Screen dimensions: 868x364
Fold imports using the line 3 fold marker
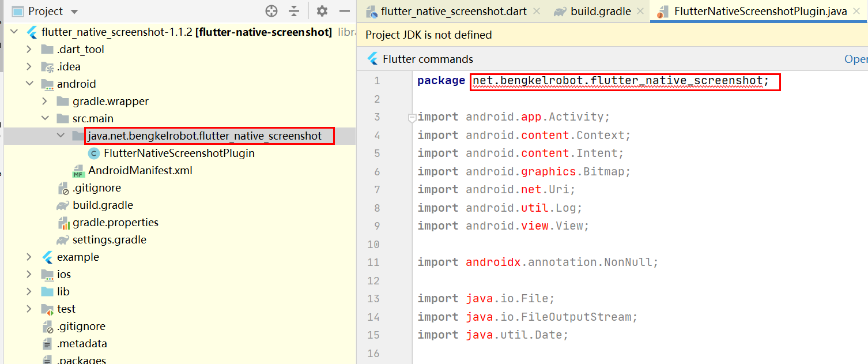pos(412,118)
